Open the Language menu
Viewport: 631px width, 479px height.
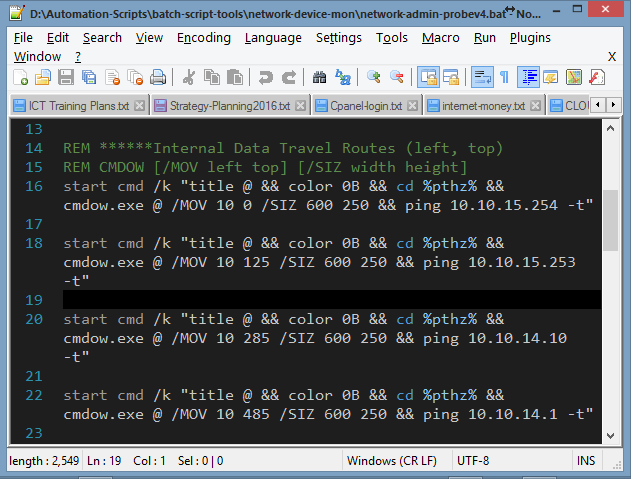pyautogui.click(x=273, y=37)
